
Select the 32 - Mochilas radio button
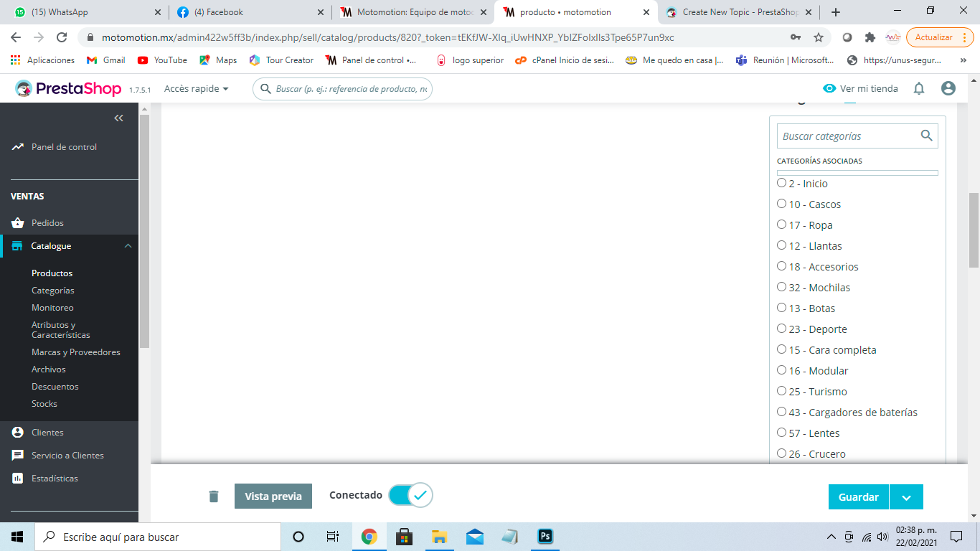click(x=782, y=287)
